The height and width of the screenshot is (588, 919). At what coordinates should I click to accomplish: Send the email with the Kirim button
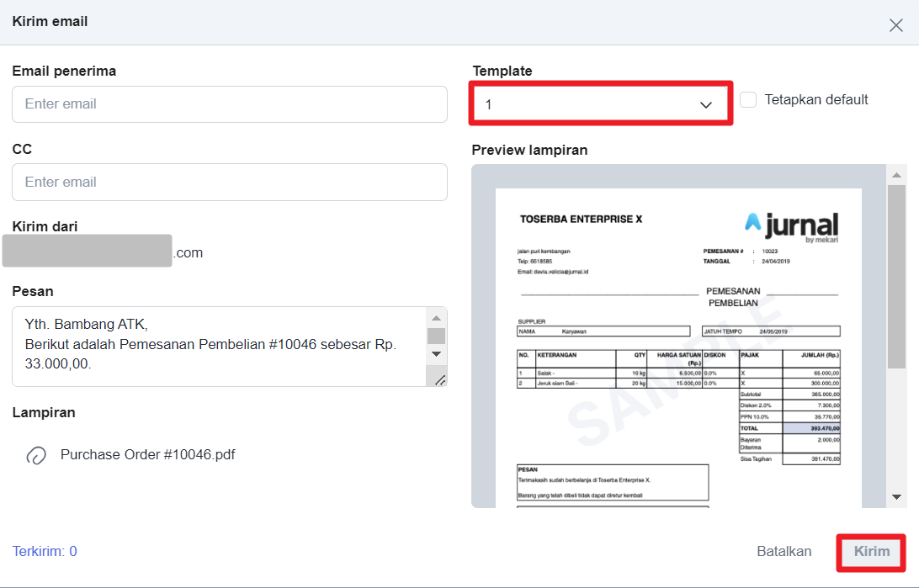point(871,552)
